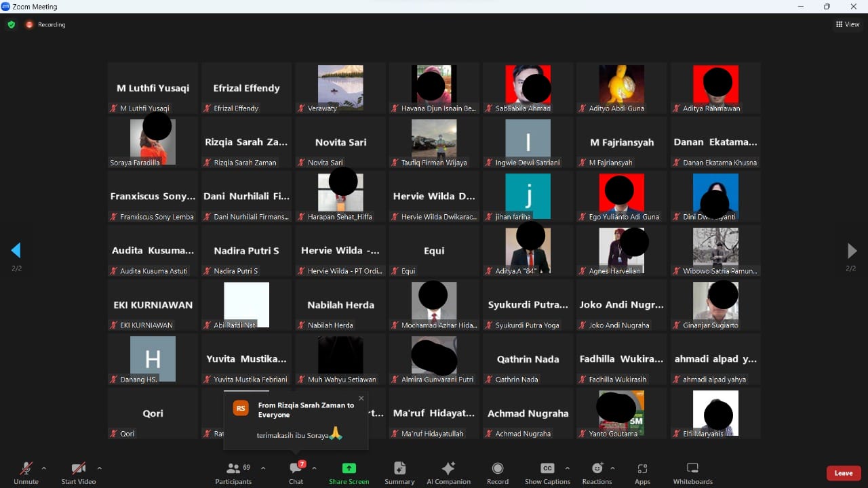Go to previous gallery page with left arrow

(x=16, y=251)
